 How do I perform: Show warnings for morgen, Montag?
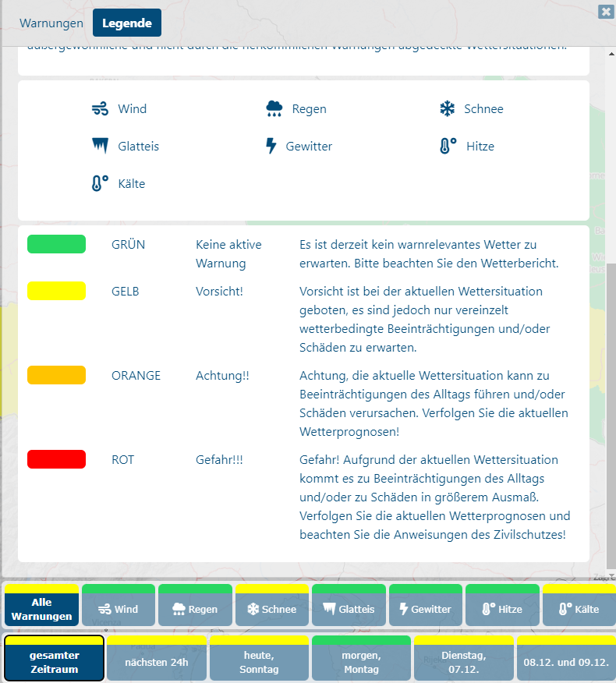362,658
